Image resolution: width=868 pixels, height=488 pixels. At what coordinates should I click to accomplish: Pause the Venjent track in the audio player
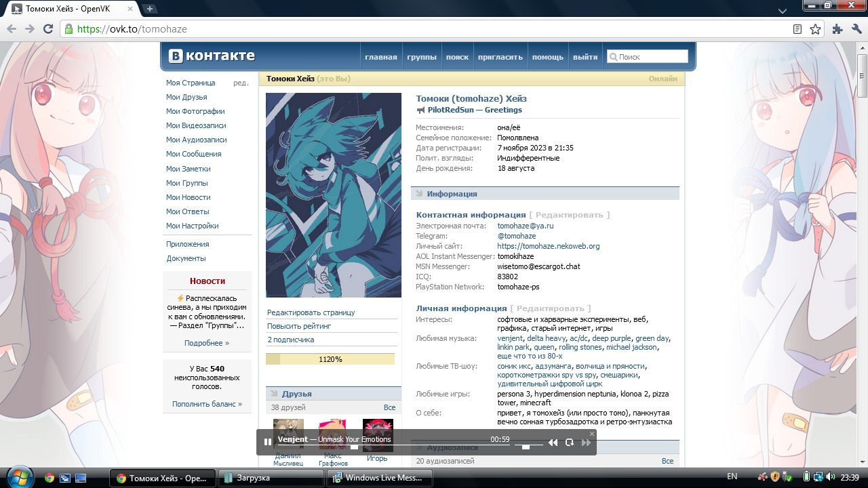tap(268, 442)
